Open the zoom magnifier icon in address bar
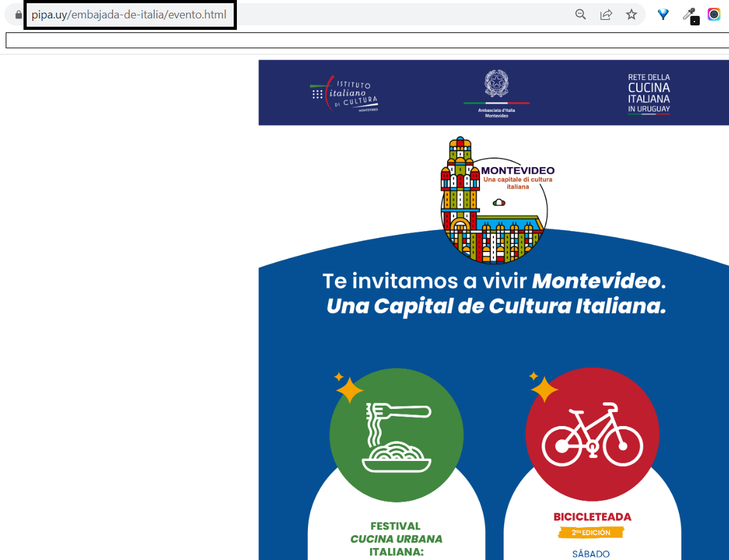Screen dimensions: 729x560 point(580,15)
